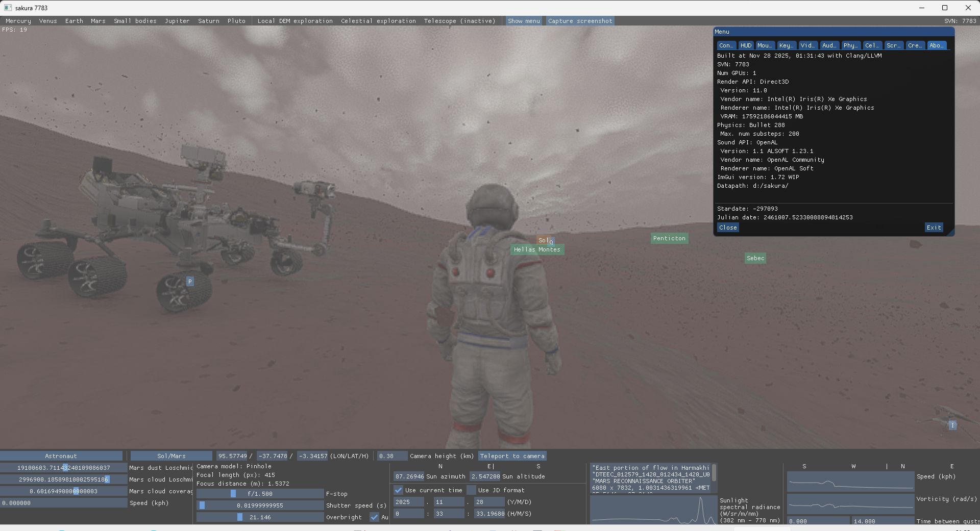
Task: Select the 'Abo…' tab in Menu
Action: click(937, 45)
